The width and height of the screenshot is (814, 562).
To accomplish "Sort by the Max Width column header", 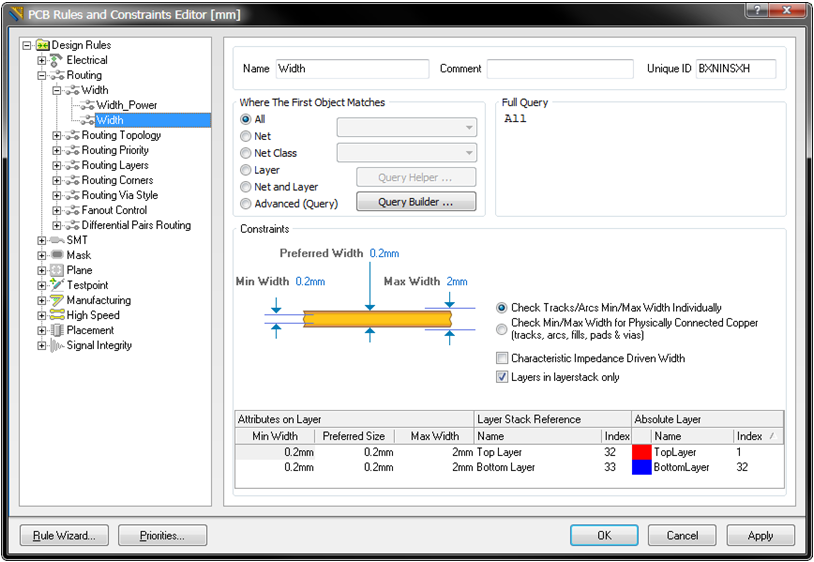I will tap(435, 436).
